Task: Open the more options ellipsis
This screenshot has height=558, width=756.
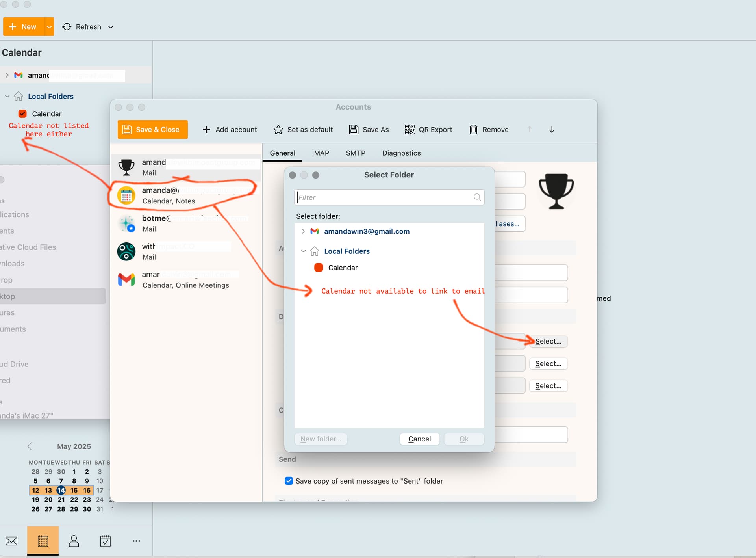Action: tap(136, 541)
